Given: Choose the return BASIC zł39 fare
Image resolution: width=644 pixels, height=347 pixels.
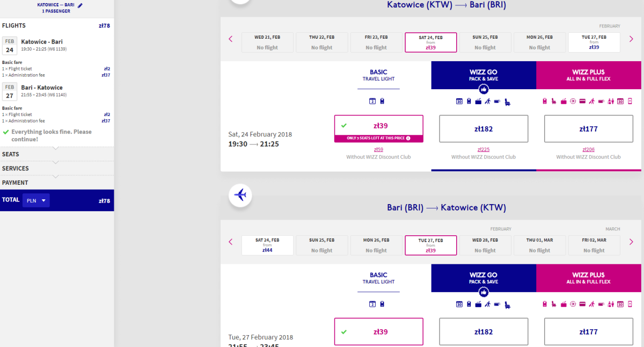Looking at the screenshot, I should pyautogui.click(x=378, y=331).
